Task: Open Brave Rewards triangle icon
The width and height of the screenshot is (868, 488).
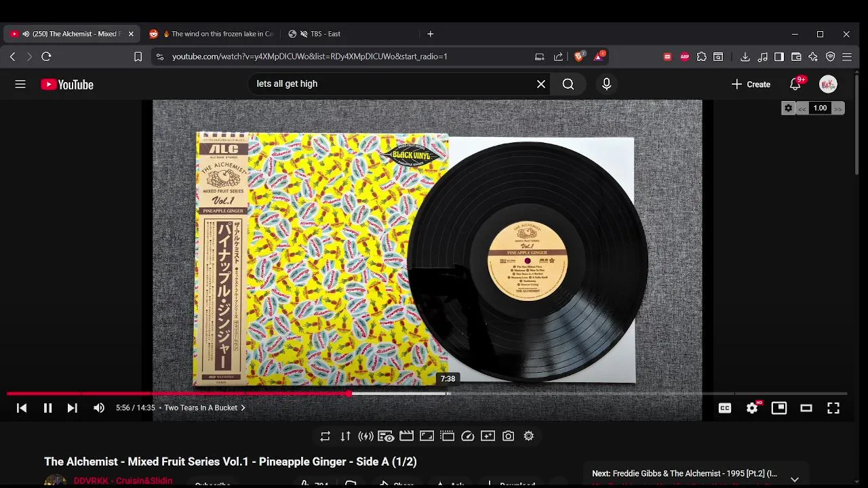Action: 599,56
